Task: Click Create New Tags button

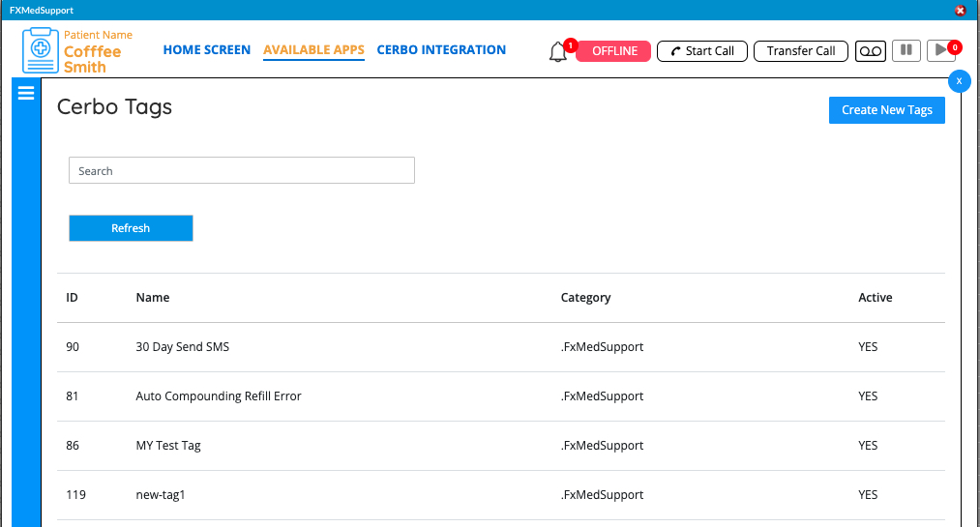Action: pos(887,110)
